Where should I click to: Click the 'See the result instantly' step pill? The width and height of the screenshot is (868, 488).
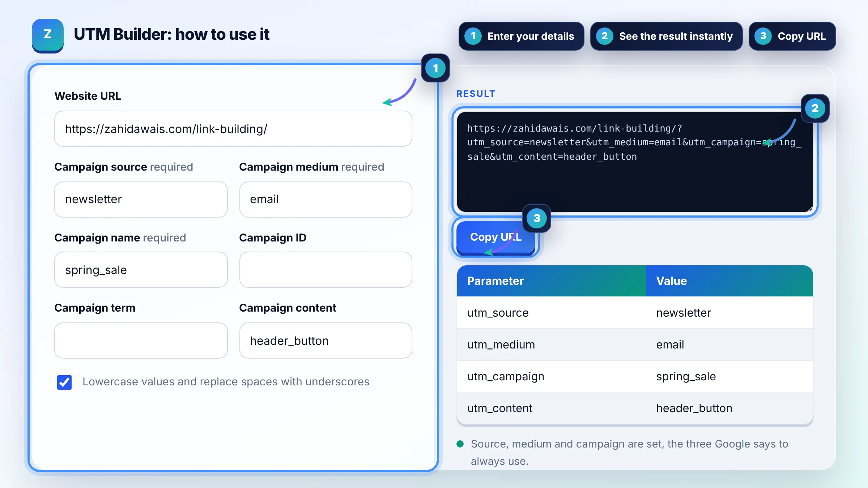tap(667, 36)
